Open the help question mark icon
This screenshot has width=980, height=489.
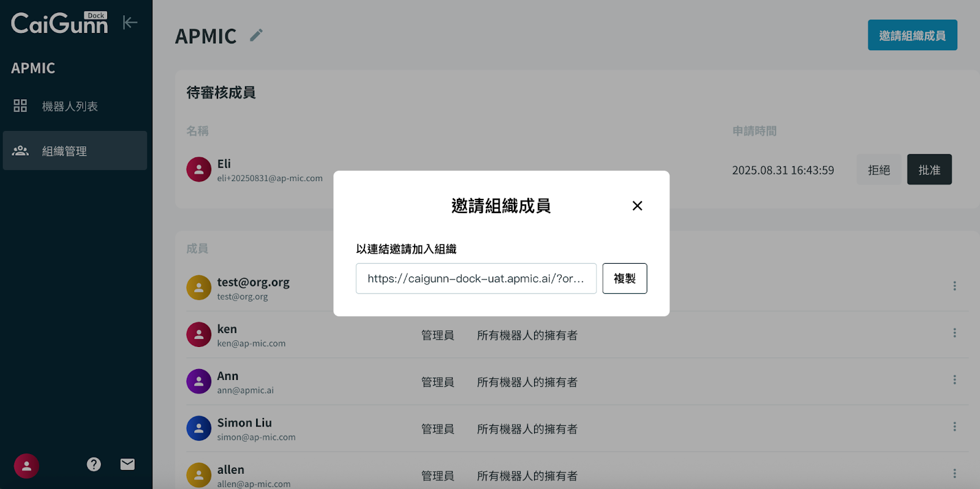click(94, 465)
